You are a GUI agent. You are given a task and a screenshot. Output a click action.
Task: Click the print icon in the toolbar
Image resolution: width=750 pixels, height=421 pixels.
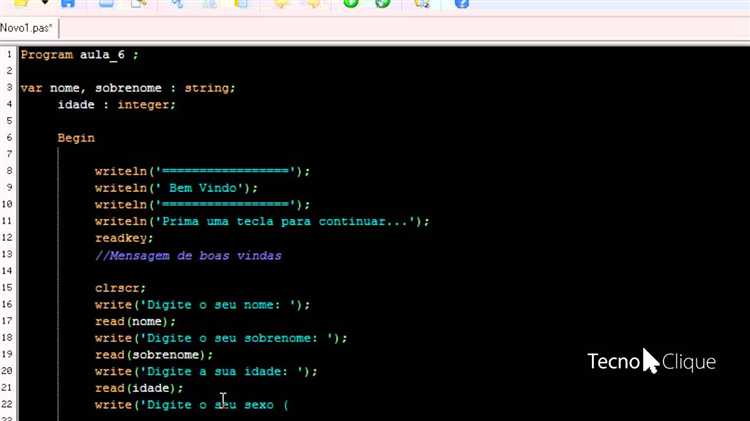tap(107, 4)
